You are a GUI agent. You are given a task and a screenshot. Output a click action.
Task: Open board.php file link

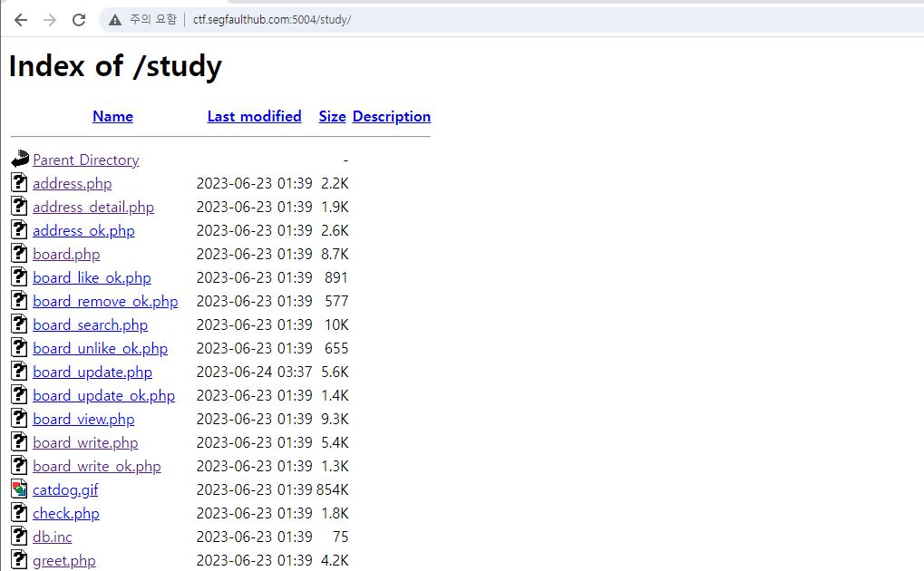[x=66, y=254]
